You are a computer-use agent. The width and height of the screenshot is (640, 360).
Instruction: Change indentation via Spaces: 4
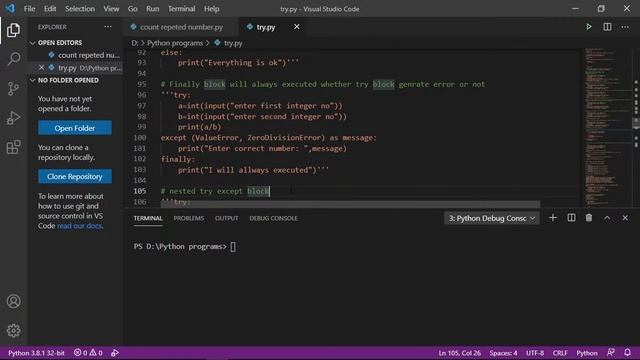[503, 353]
